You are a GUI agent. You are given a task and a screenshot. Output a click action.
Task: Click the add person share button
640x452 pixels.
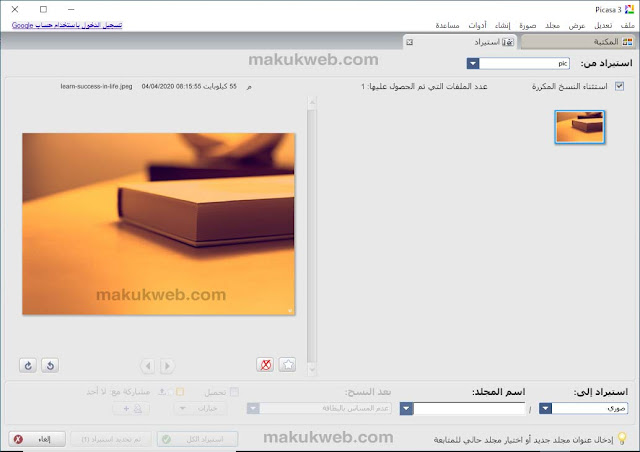pos(131,408)
